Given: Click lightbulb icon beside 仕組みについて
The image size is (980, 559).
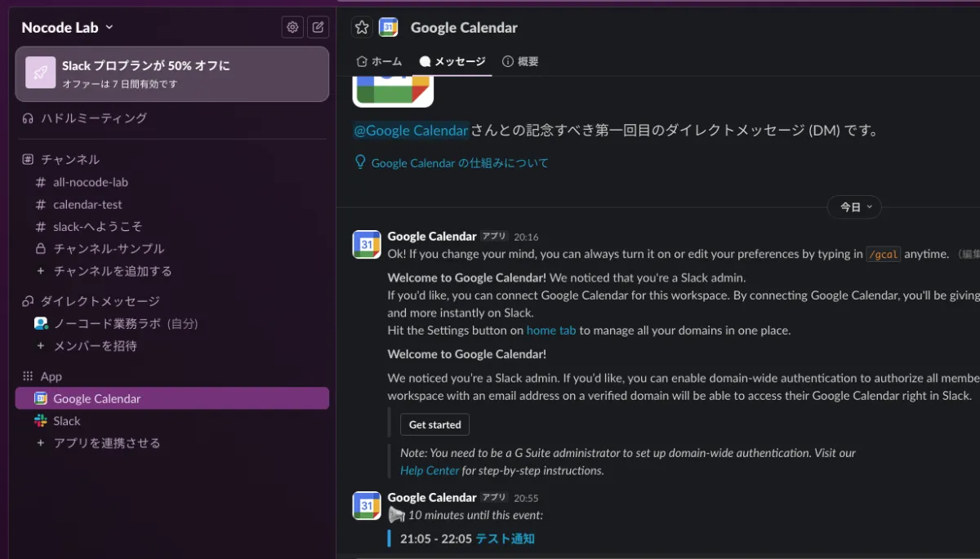Looking at the screenshot, I should tap(360, 162).
